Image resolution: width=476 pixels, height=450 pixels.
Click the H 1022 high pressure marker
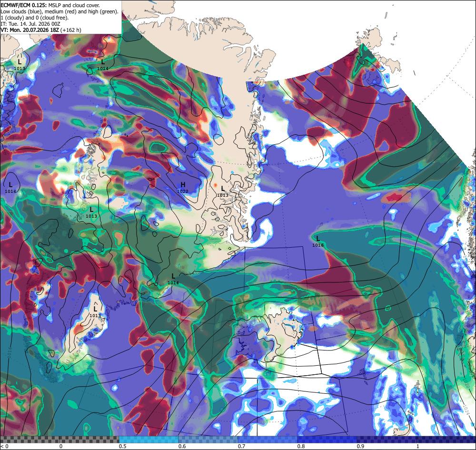click(x=183, y=188)
